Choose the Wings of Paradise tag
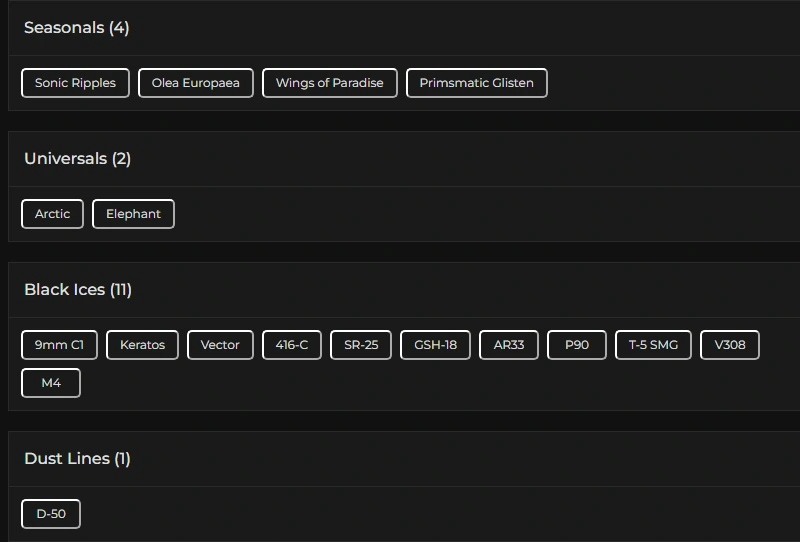800x542 pixels. point(330,83)
